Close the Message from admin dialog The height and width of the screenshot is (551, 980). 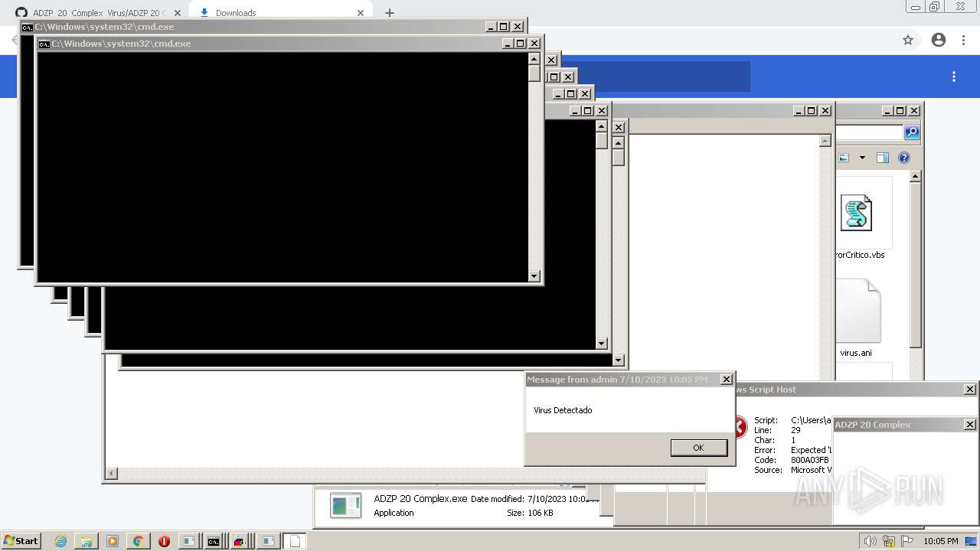[x=727, y=380]
